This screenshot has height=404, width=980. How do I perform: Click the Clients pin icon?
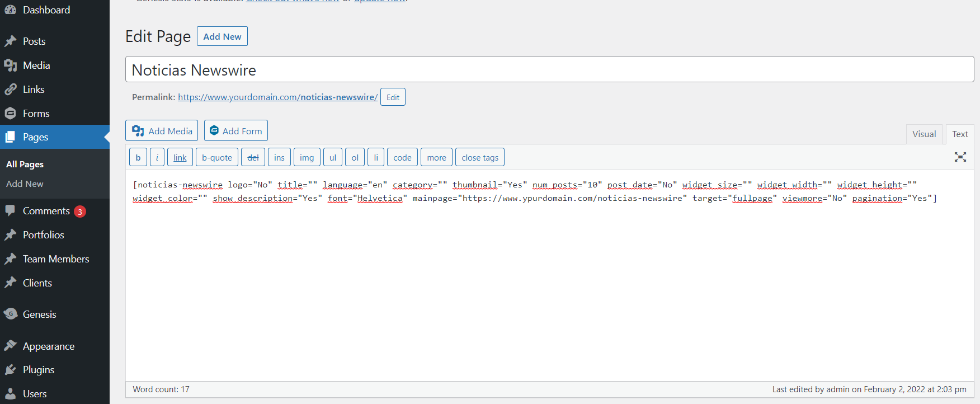[10, 283]
